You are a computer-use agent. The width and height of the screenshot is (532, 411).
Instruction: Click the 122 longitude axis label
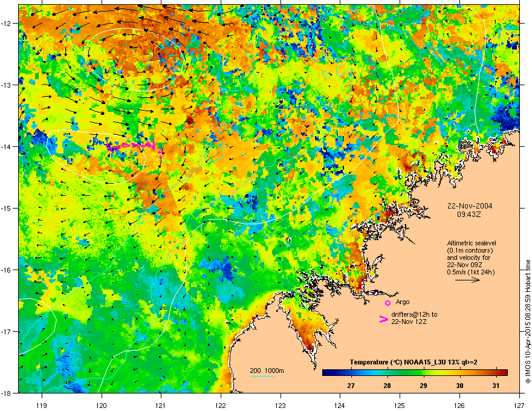point(221,405)
